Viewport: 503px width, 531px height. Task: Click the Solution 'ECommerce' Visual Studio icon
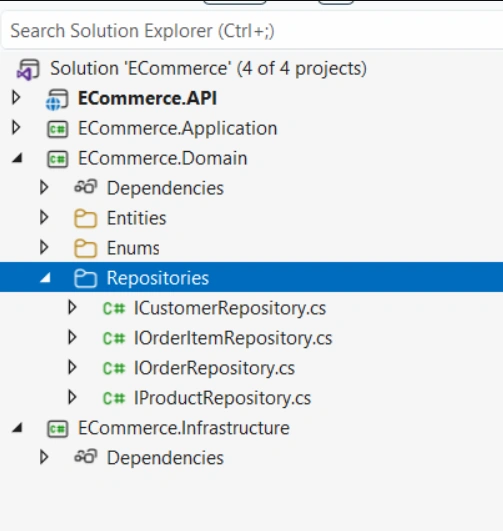pyautogui.click(x=28, y=69)
